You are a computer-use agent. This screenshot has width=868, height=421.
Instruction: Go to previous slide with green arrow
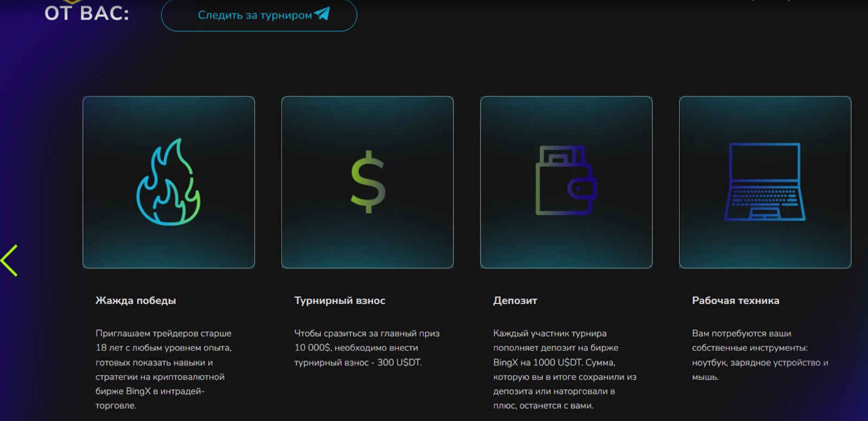click(x=10, y=260)
